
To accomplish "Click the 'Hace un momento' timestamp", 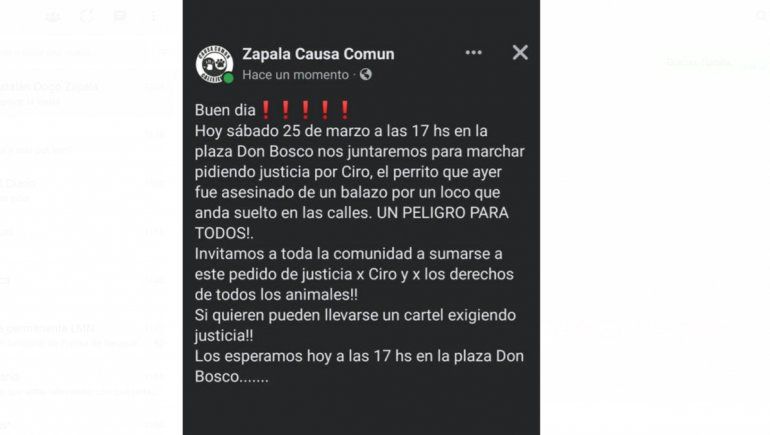I will coord(296,75).
